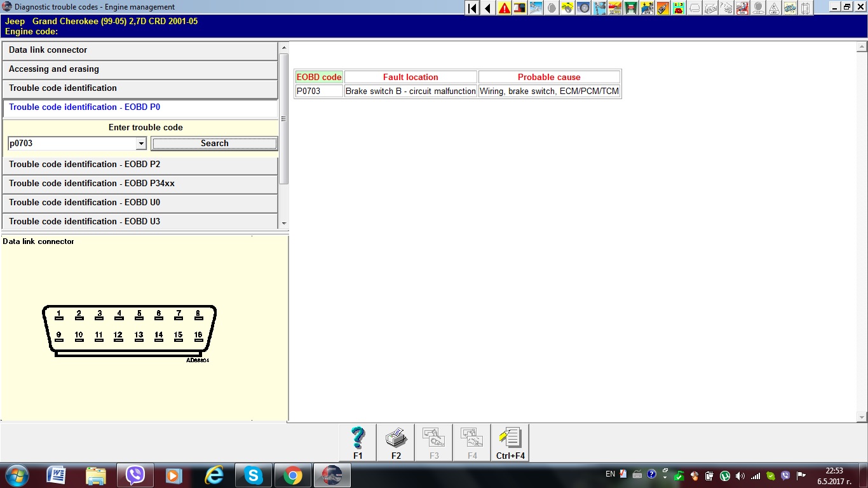The image size is (868, 488).
Task: Click the Jeep Grand Cherokee vehicle header
Action: coord(101,22)
